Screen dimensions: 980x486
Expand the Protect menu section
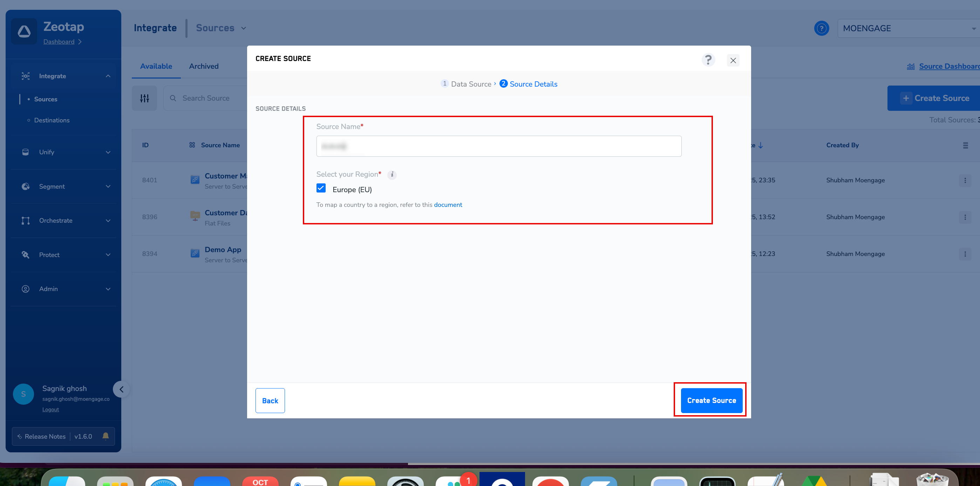pyautogui.click(x=108, y=255)
